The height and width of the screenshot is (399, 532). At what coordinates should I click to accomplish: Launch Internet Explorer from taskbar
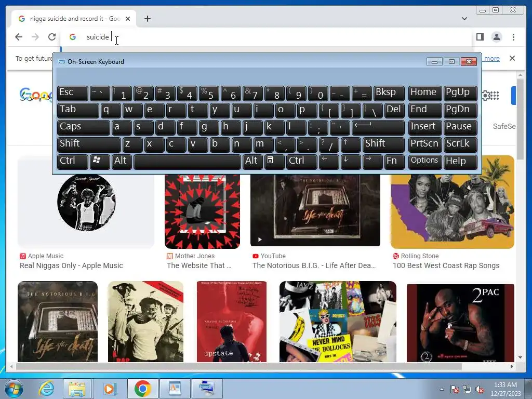[46, 389]
